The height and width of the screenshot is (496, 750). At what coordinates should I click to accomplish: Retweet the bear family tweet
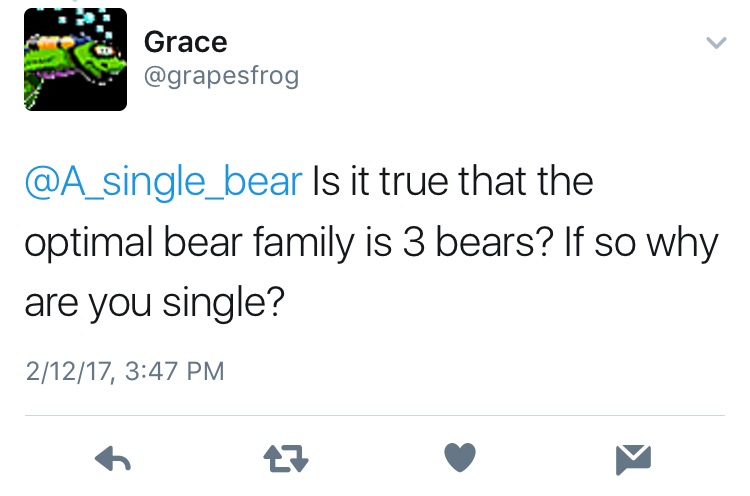point(286,459)
